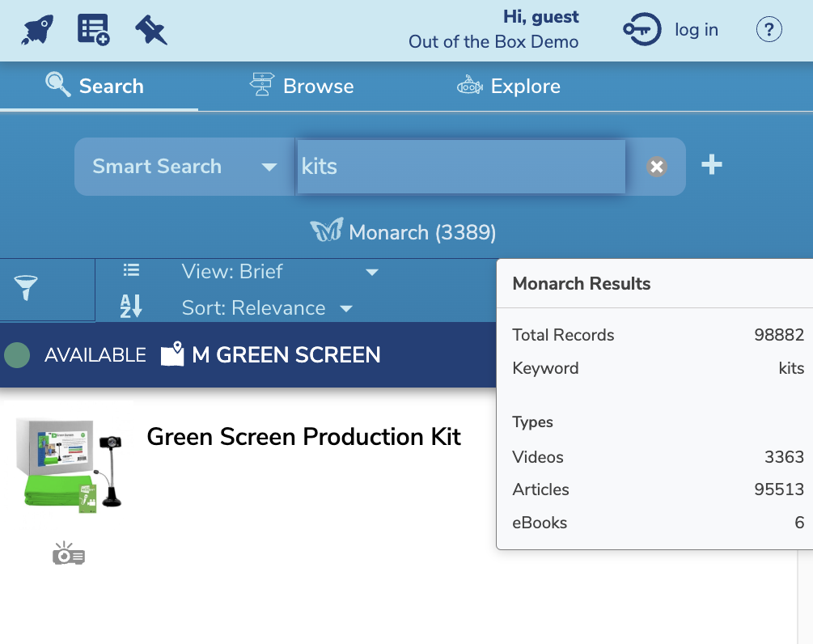The height and width of the screenshot is (644, 813).
Task: Open the Sort: Relevance dropdown
Action: 267,308
